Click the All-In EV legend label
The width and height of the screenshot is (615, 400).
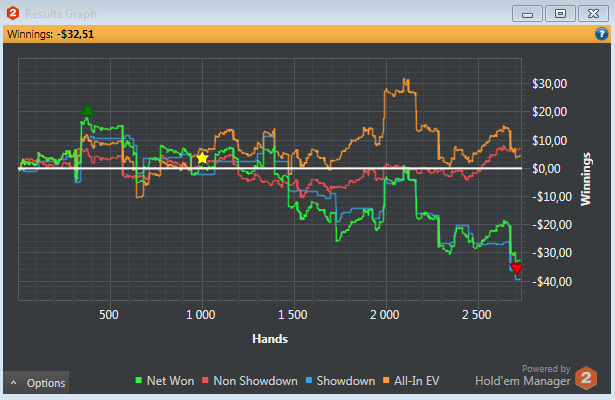(x=417, y=381)
